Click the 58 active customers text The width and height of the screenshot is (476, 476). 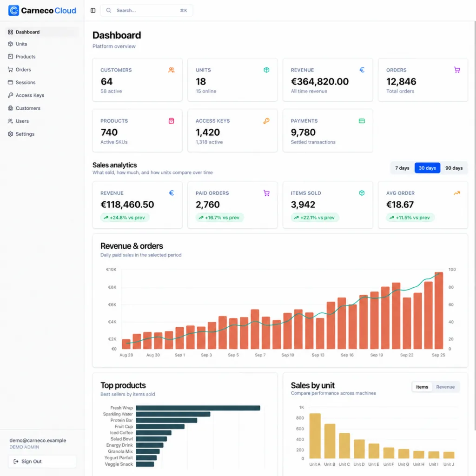[111, 91]
